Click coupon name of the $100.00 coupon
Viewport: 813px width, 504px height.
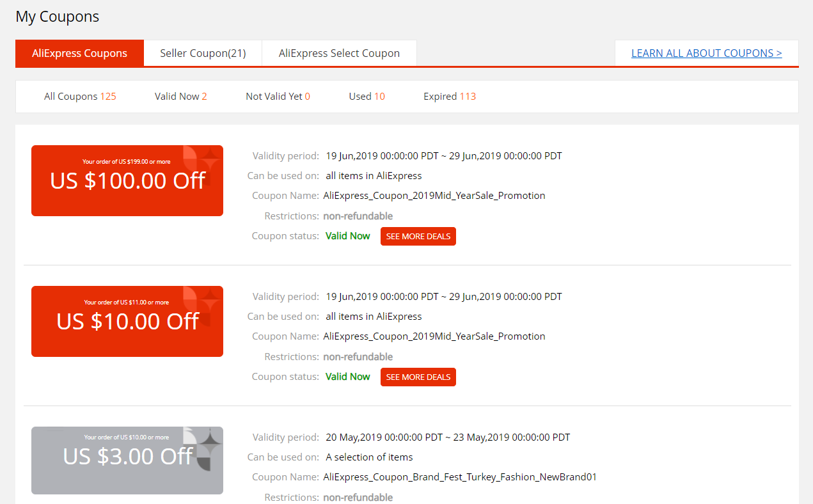(x=434, y=195)
